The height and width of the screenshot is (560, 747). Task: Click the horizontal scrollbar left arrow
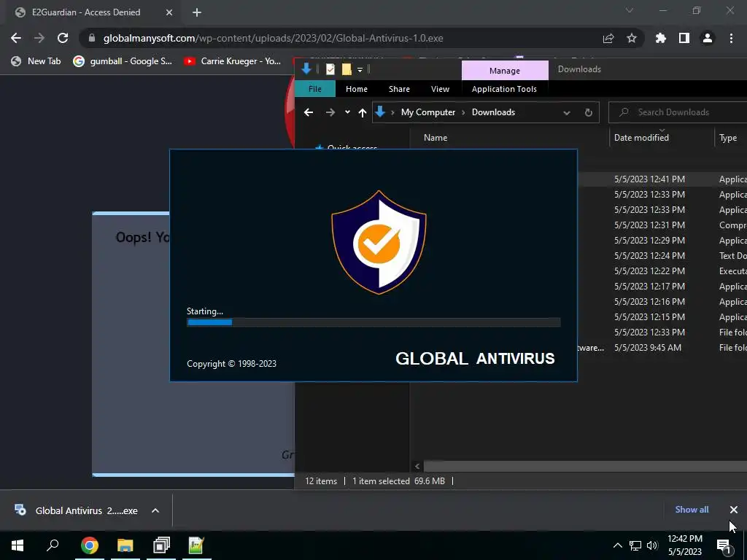[x=417, y=466]
